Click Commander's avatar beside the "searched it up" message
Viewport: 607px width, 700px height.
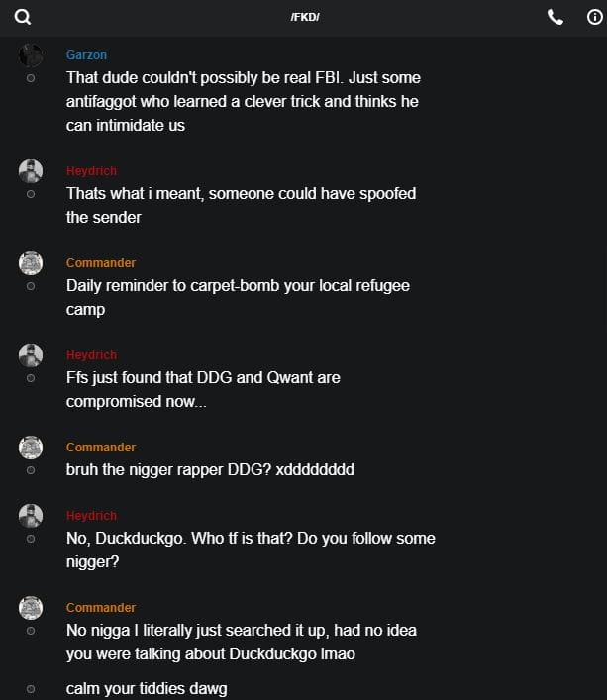pyautogui.click(x=31, y=608)
